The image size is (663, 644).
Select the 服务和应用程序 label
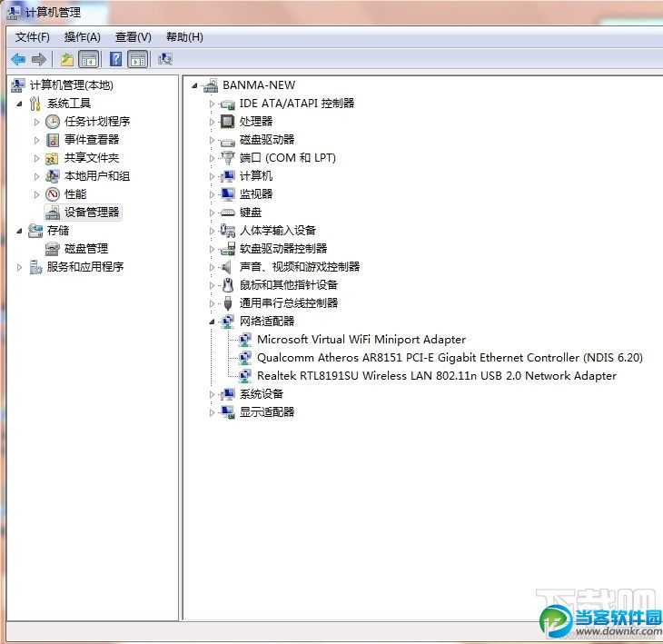pos(85,267)
